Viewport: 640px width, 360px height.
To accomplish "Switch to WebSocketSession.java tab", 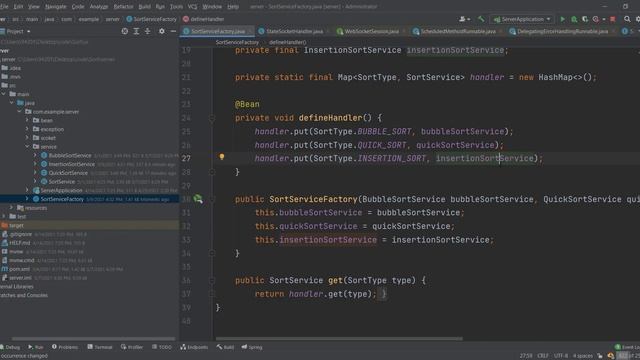I will point(371,31).
